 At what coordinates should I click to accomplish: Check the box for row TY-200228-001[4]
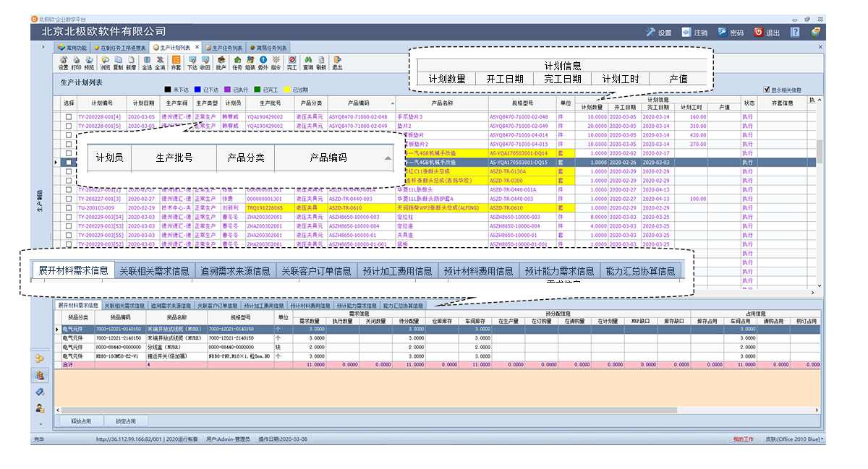click(x=69, y=116)
